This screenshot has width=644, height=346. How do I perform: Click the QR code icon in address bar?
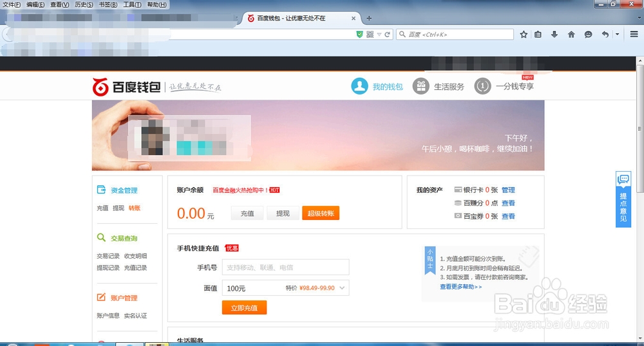click(x=370, y=35)
